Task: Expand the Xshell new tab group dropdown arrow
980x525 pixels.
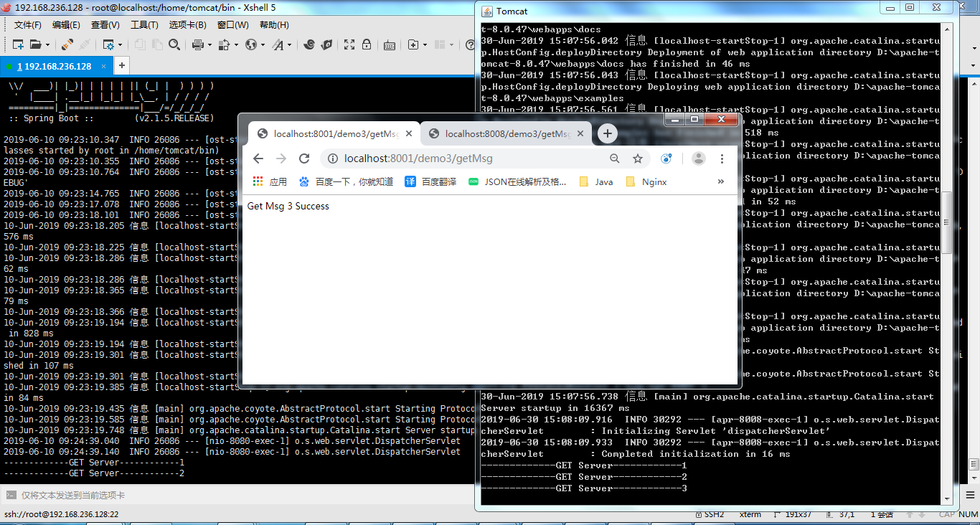Action: 425,44
